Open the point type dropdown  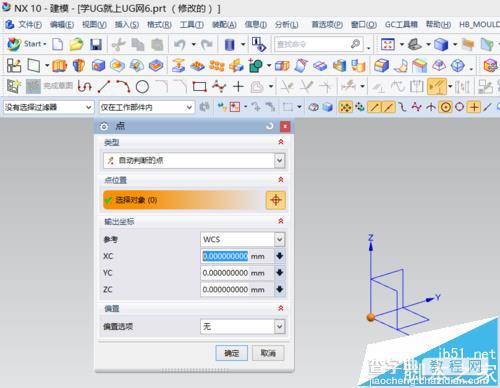pos(194,161)
